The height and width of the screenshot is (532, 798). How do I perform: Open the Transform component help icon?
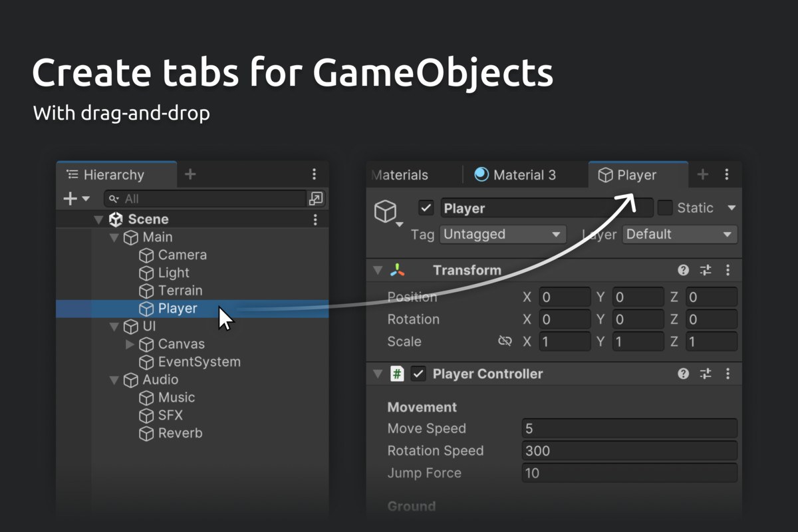point(683,270)
